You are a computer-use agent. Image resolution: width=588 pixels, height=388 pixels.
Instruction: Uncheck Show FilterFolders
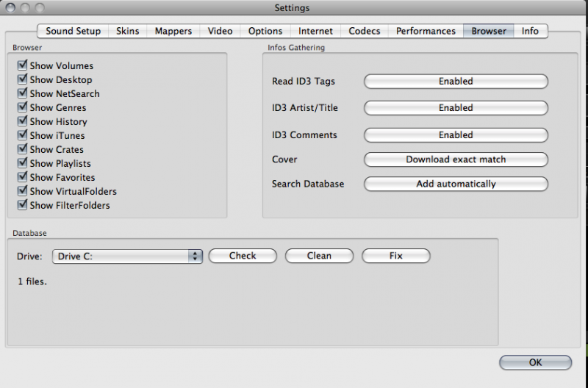[22, 206]
